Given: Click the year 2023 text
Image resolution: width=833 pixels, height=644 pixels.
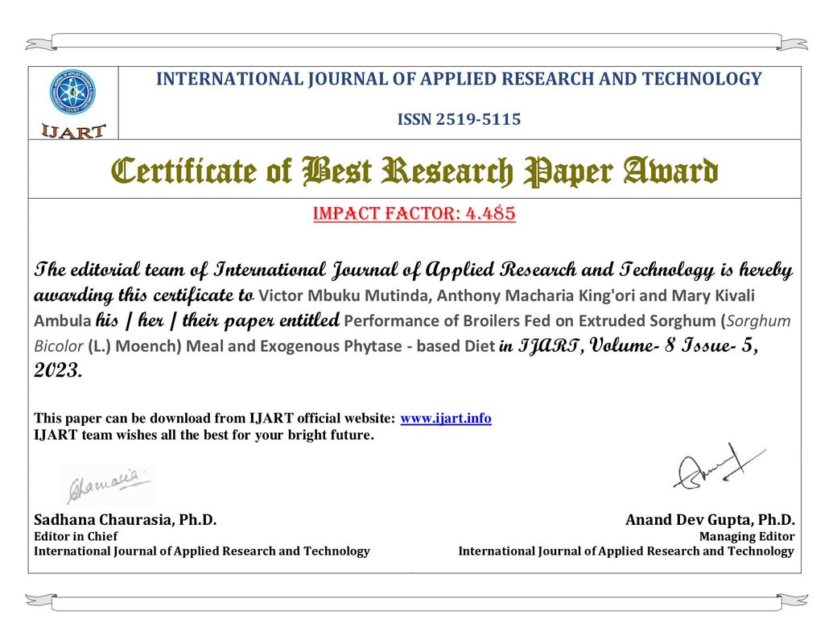Looking at the screenshot, I should [x=58, y=370].
